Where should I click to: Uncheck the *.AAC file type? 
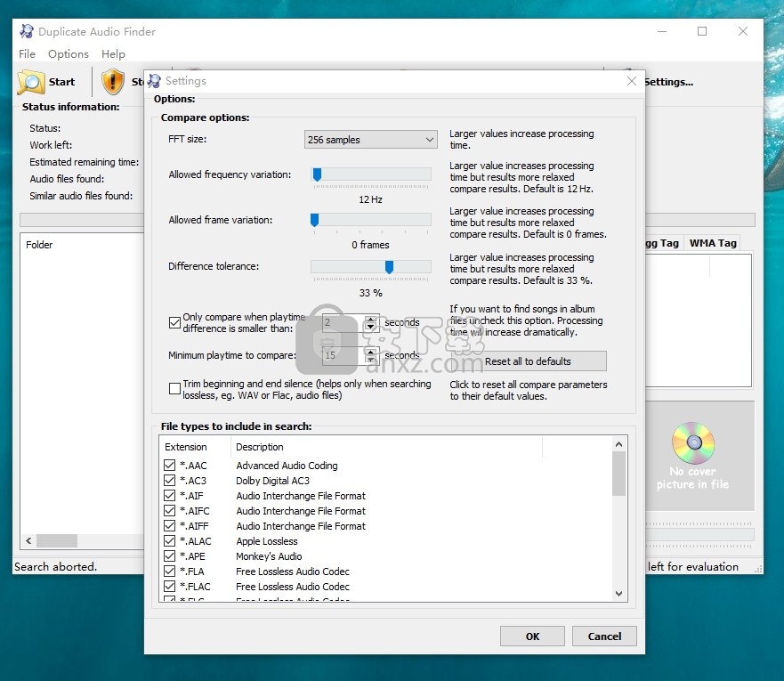(x=170, y=466)
